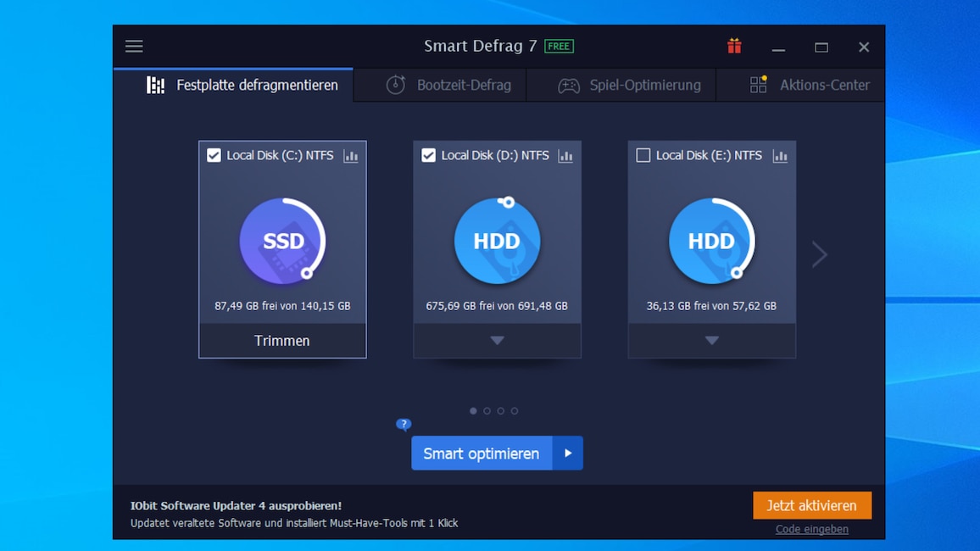The height and width of the screenshot is (551, 980).
Task: Close the Smart Defrag window
Action: [864, 47]
